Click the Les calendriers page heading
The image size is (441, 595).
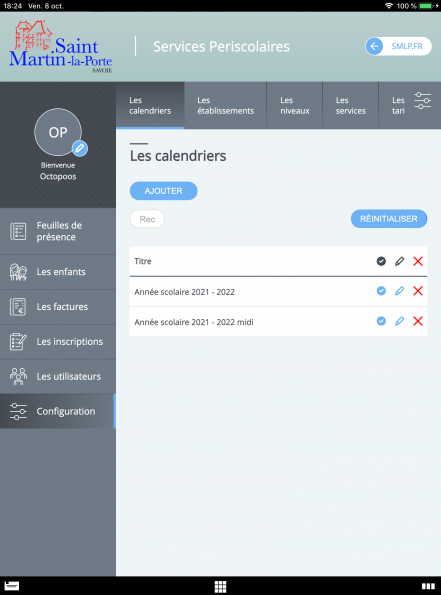[178, 156]
